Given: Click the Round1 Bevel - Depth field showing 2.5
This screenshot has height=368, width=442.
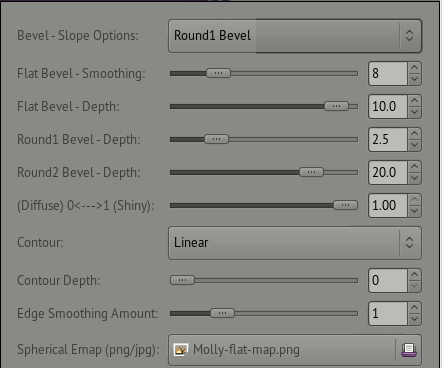Looking at the screenshot, I should 388,139.
